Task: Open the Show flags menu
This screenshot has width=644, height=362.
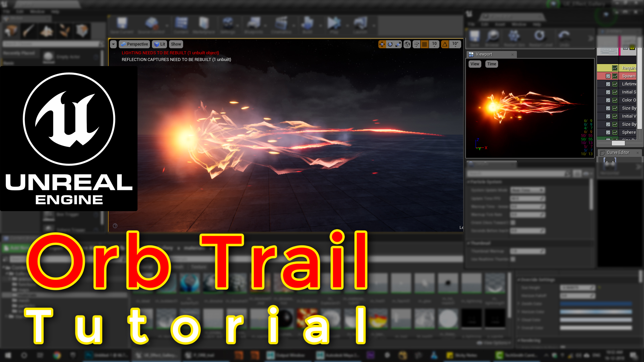Action: tap(176, 44)
